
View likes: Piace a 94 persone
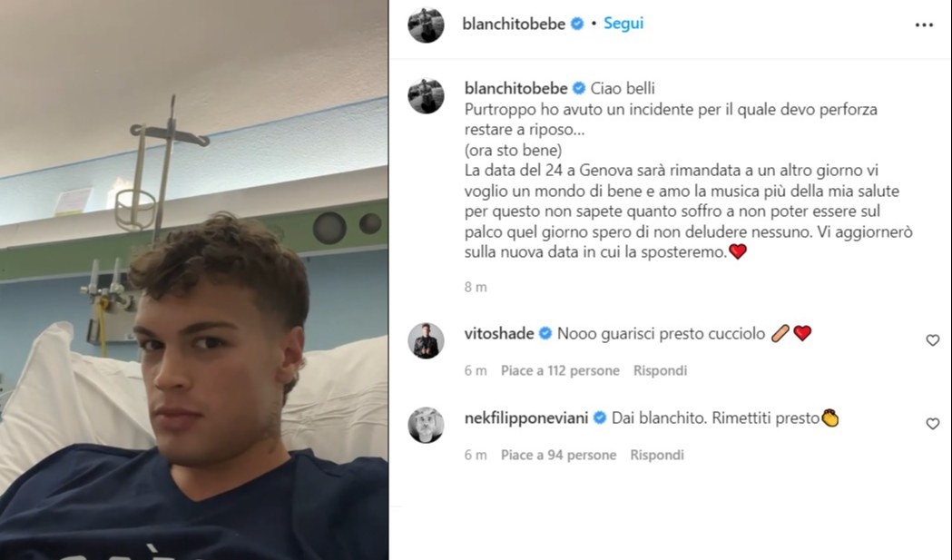click(558, 455)
